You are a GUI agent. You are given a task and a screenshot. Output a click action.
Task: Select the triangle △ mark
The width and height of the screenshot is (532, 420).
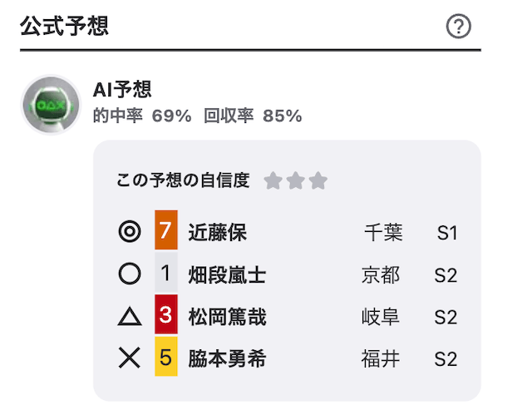point(130,316)
